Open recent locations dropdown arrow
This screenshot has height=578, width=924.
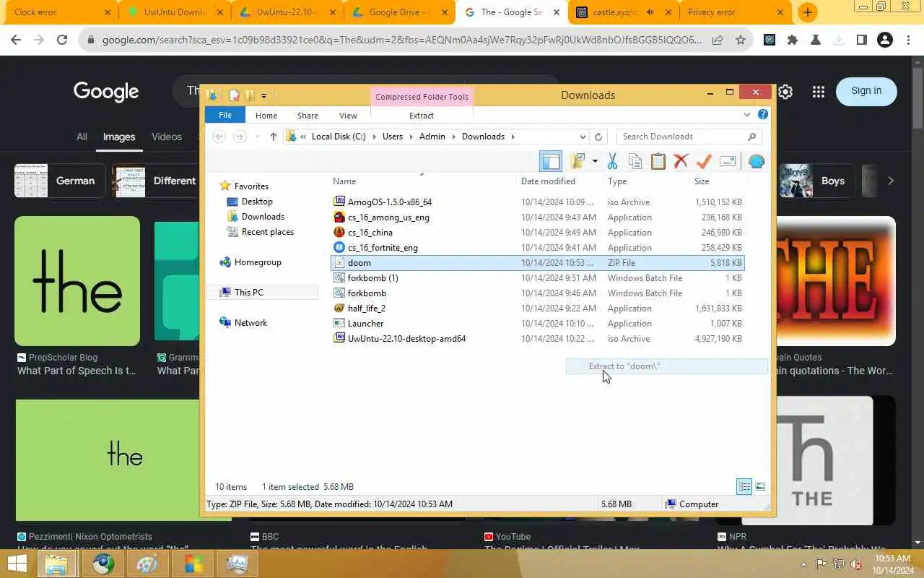[x=257, y=137]
